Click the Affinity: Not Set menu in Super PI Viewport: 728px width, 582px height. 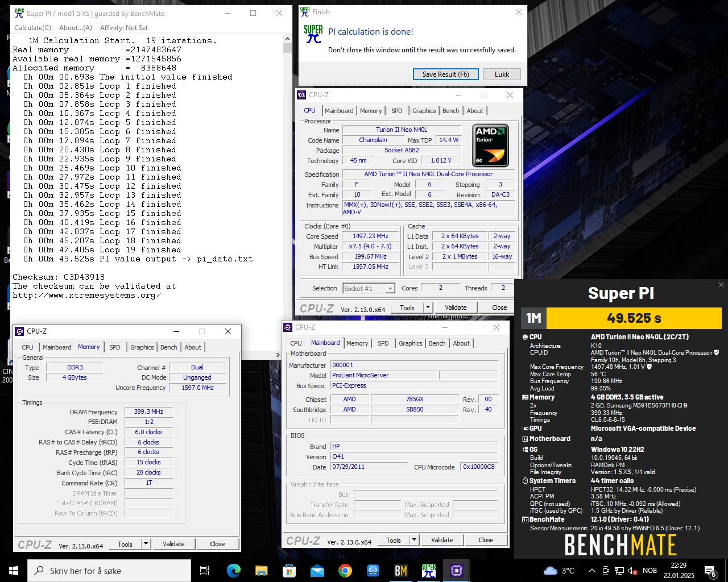click(x=124, y=27)
